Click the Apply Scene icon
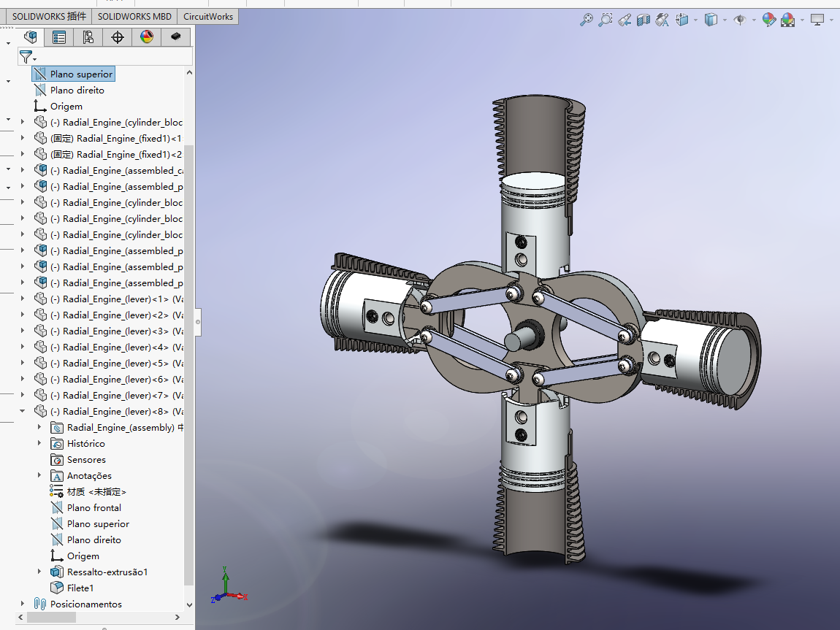This screenshot has width=840, height=630. 788,20
